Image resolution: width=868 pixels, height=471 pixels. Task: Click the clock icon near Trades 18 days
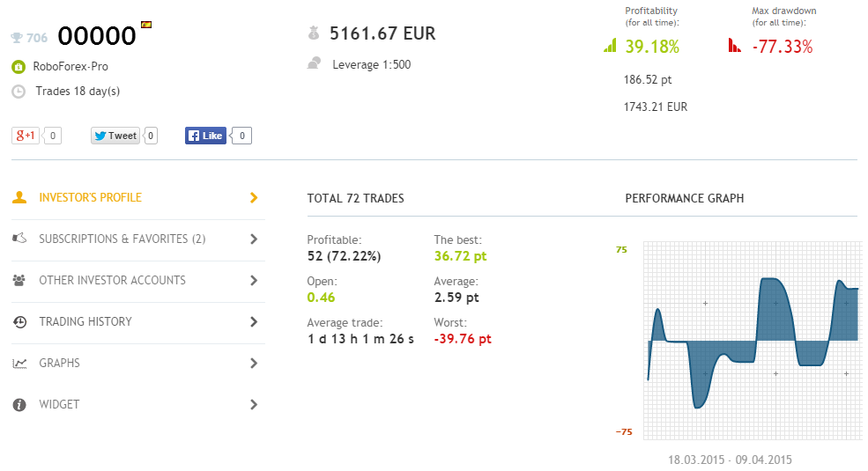[x=19, y=91]
